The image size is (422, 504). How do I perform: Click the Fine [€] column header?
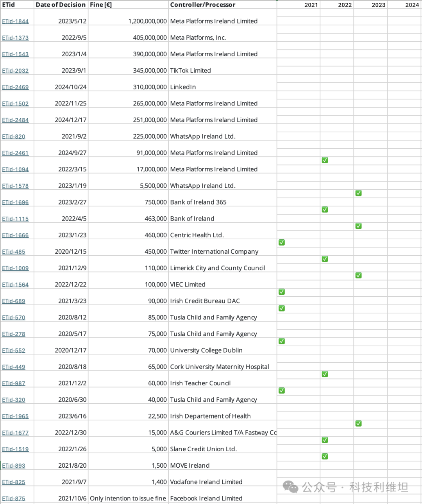click(x=128, y=5)
